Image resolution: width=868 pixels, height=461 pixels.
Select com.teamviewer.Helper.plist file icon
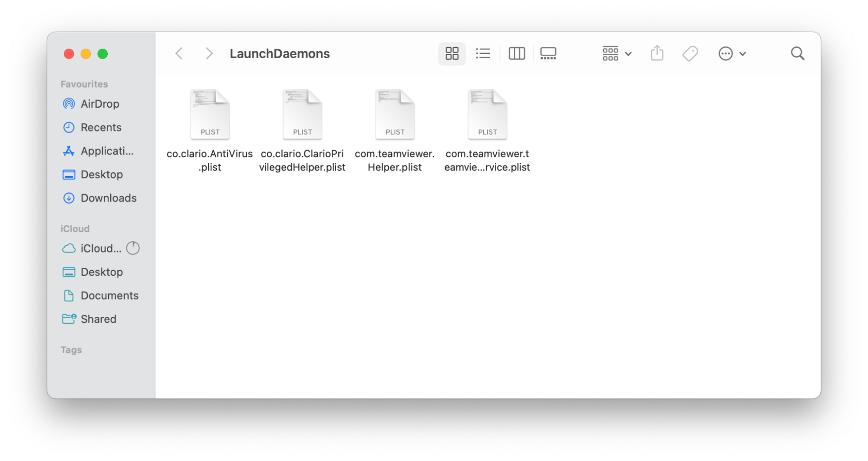coord(395,114)
